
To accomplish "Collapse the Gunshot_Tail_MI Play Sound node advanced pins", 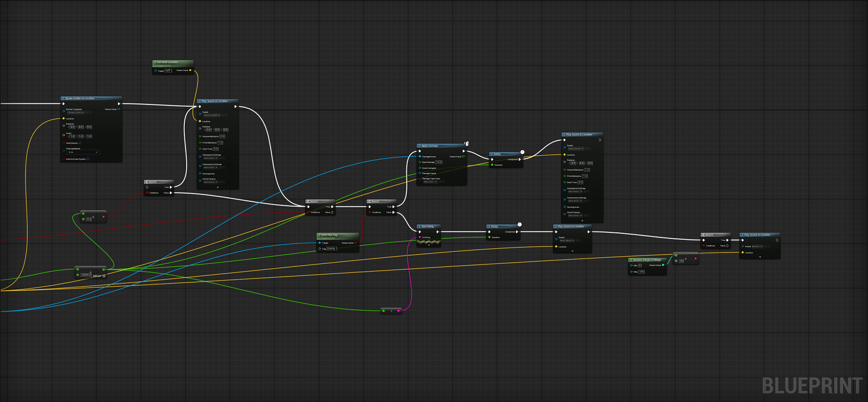I will pos(218,187).
